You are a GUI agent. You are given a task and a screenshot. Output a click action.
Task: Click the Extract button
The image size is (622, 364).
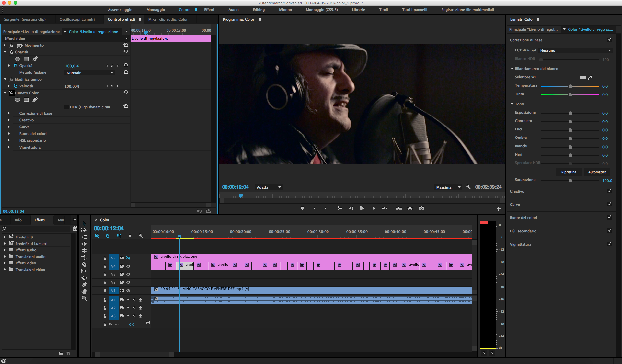[x=410, y=208]
